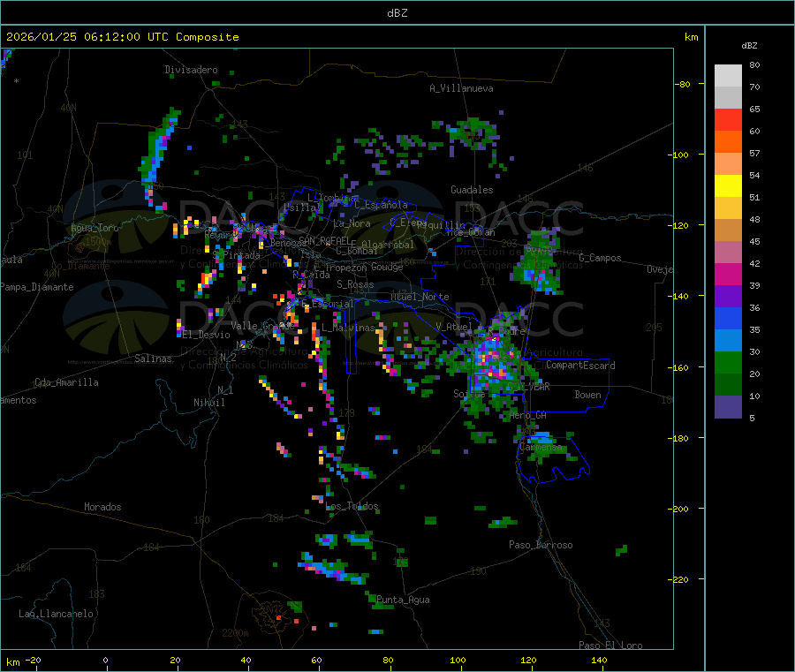Viewport: 795px width, 672px height.
Task: Click the Divisadero map label
Action: [191, 70]
